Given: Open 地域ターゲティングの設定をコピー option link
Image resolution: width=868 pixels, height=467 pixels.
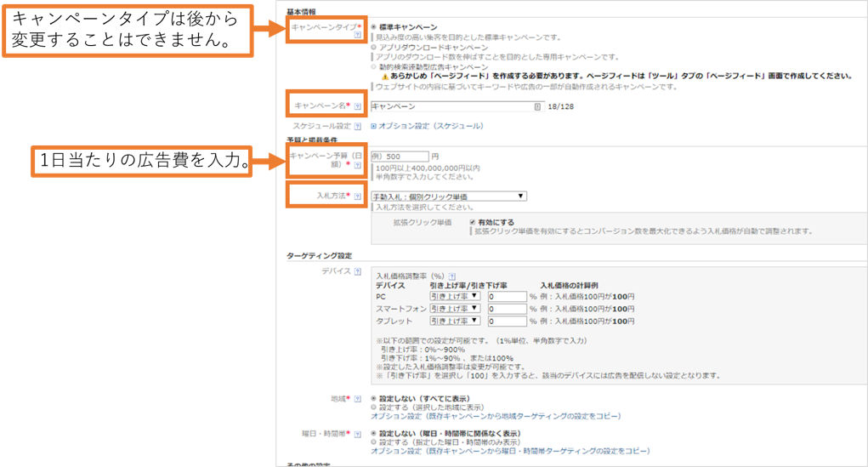Looking at the screenshot, I should (x=496, y=416).
